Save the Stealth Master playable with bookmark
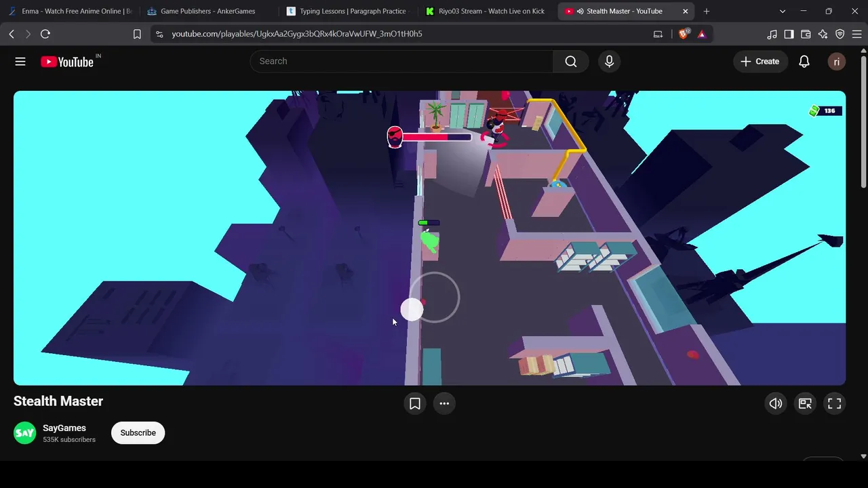Screen dimensions: 868x488 [x=415, y=403]
